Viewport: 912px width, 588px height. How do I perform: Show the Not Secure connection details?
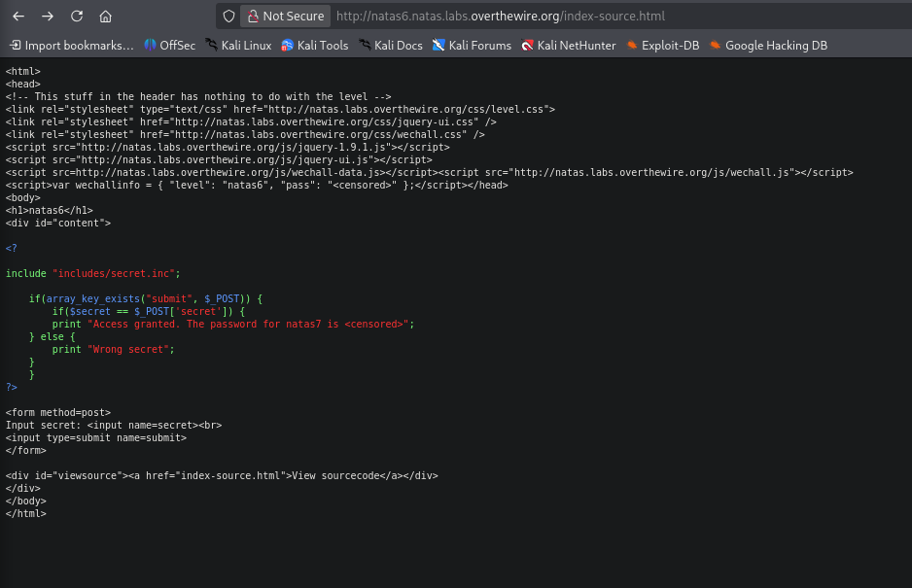[x=286, y=17]
